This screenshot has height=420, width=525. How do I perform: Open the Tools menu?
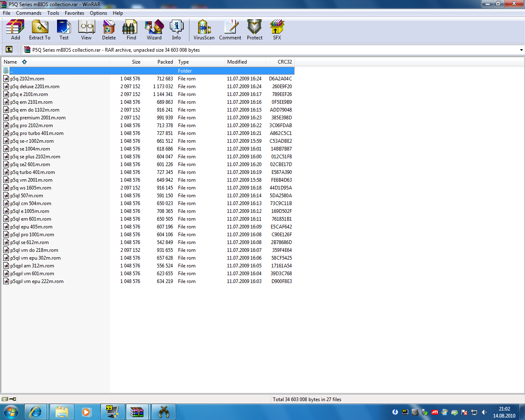(x=53, y=13)
